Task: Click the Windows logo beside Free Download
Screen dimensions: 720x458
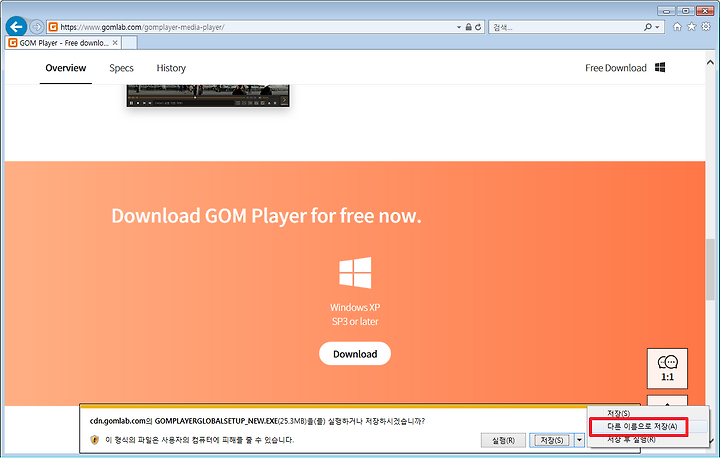Action: (660, 68)
